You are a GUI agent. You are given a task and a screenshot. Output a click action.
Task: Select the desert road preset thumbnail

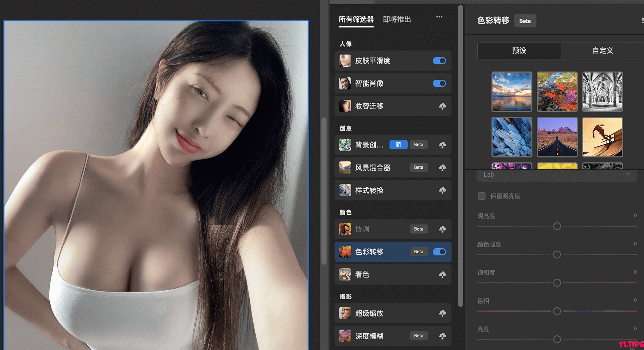click(x=557, y=137)
